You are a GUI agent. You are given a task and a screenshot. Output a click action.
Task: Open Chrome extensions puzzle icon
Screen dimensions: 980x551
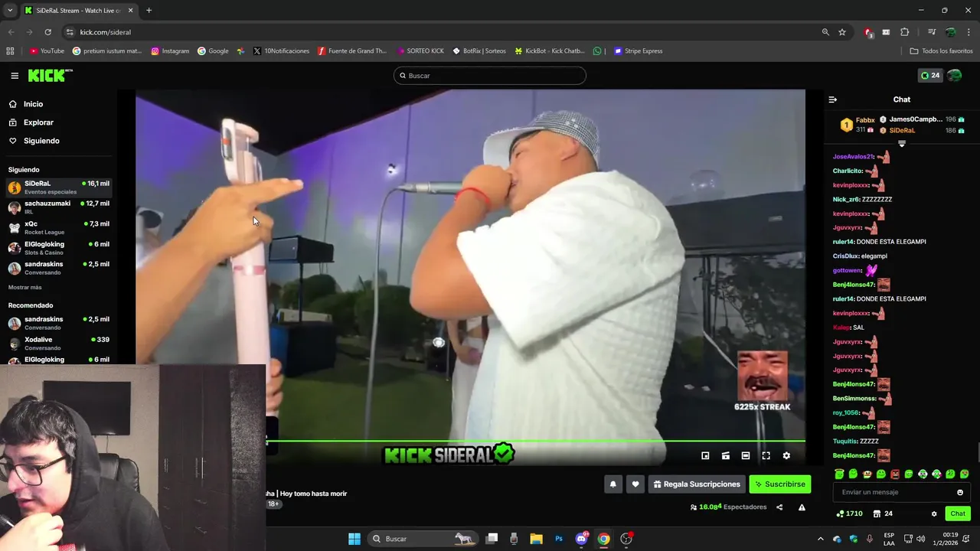pos(905,32)
